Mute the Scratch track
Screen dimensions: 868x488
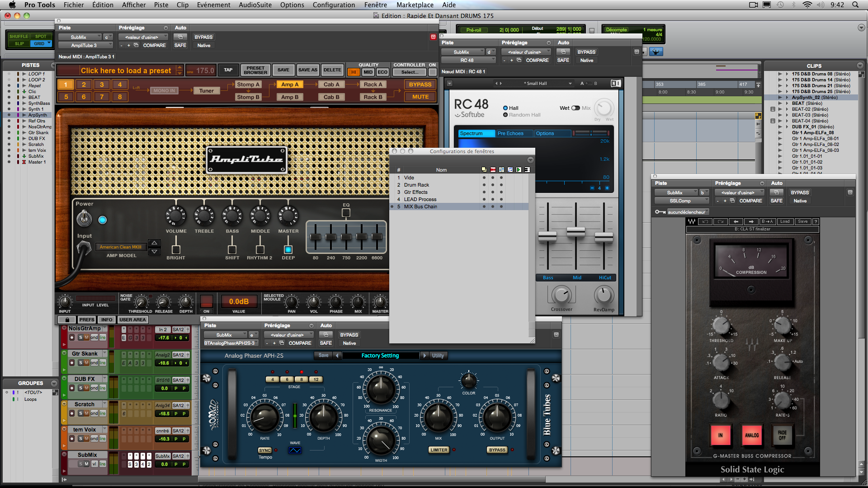pos(86,413)
